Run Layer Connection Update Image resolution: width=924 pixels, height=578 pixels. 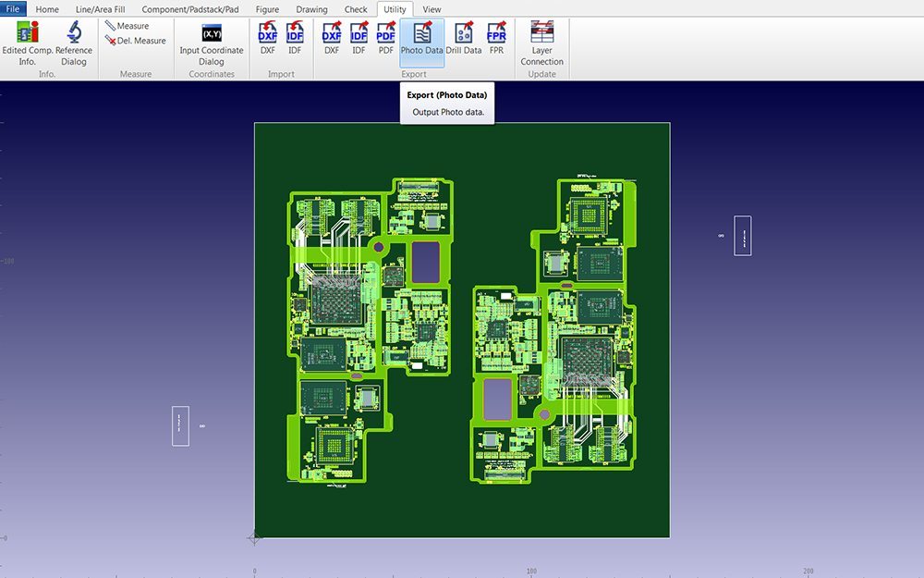[541, 42]
